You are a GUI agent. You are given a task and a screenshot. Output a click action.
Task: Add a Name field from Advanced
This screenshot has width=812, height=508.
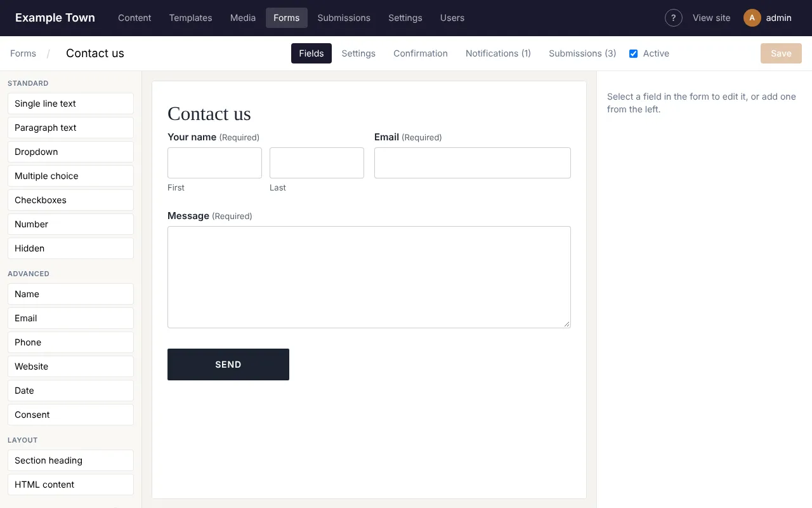coord(70,294)
